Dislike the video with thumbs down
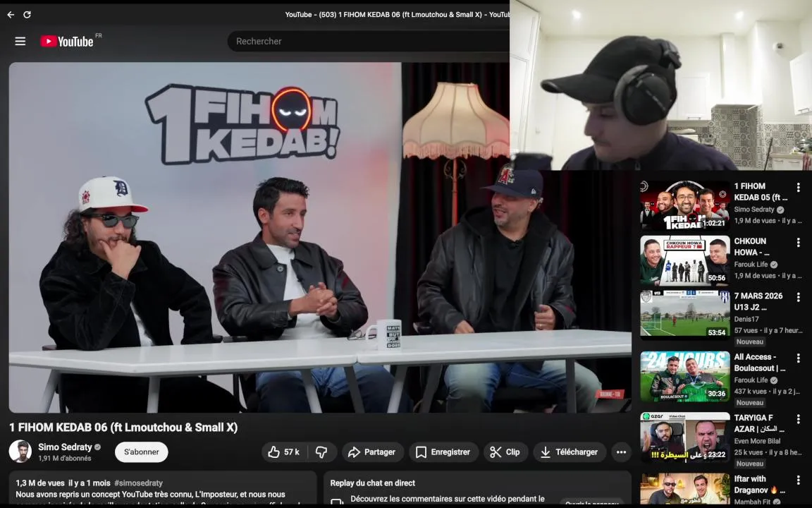This screenshot has width=812, height=508. [x=321, y=452]
